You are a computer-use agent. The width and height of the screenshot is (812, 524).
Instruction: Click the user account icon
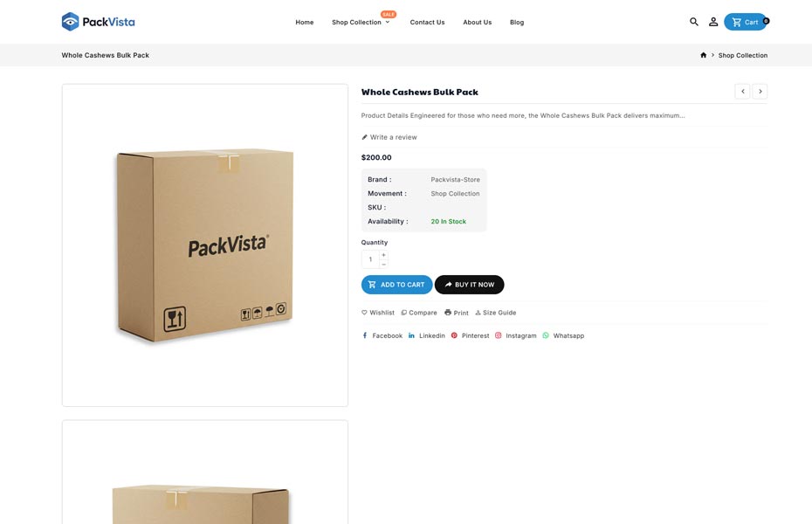coord(713,22)
